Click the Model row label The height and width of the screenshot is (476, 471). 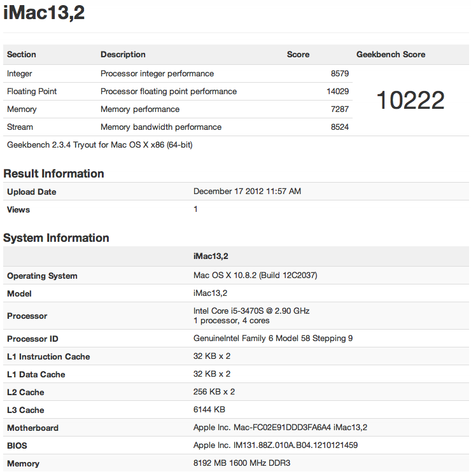click(19, 294)
